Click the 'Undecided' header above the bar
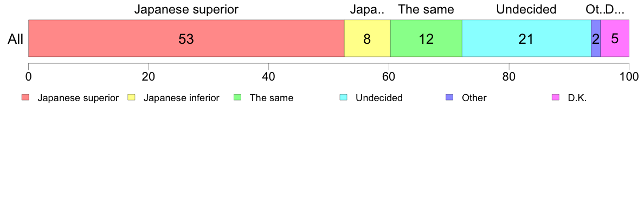 pyautogui.click(x=526, y=9)
